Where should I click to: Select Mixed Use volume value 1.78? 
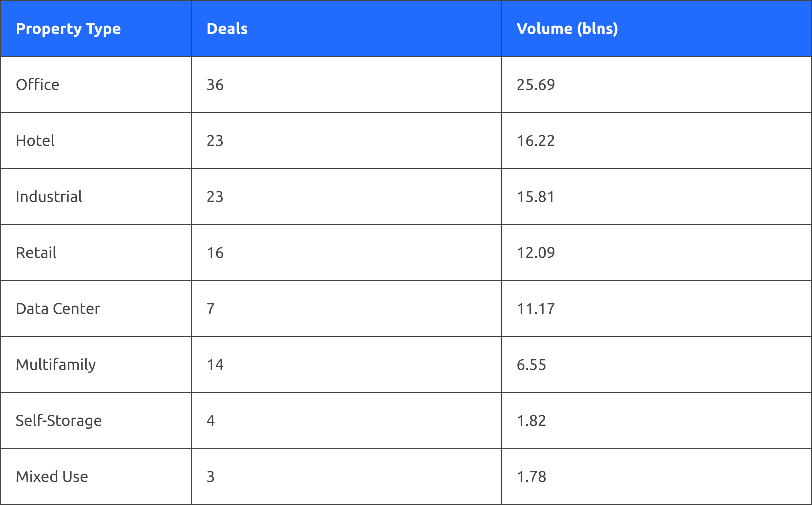pyautogui.click(x=531, y=476)
